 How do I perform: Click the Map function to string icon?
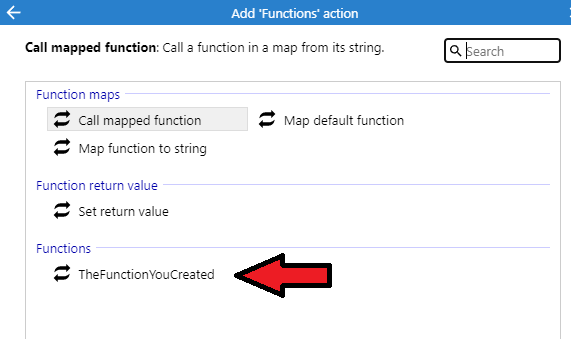coord(62,148)
